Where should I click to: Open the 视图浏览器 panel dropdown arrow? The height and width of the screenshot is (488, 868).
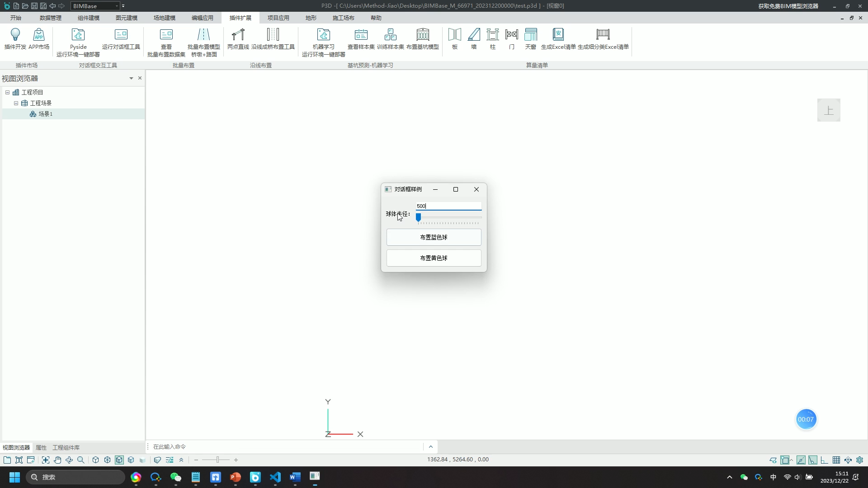[131, 78]
